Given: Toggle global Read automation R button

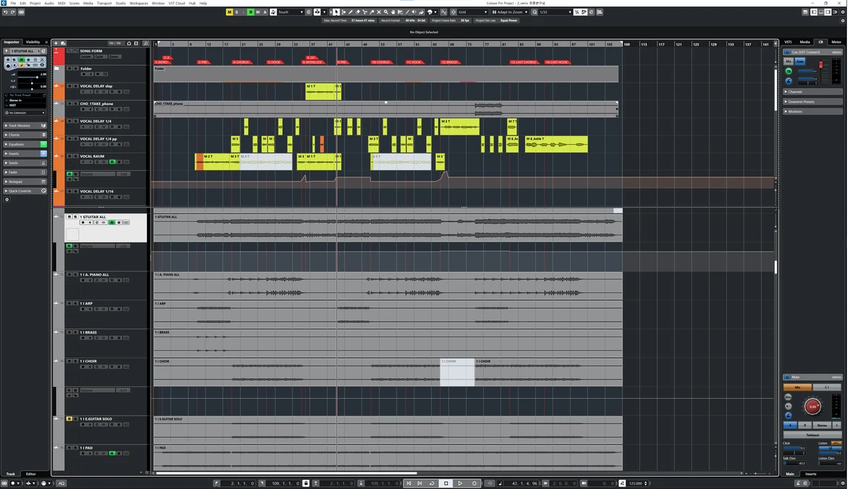Looking at the screenshot, I should 251,12.
